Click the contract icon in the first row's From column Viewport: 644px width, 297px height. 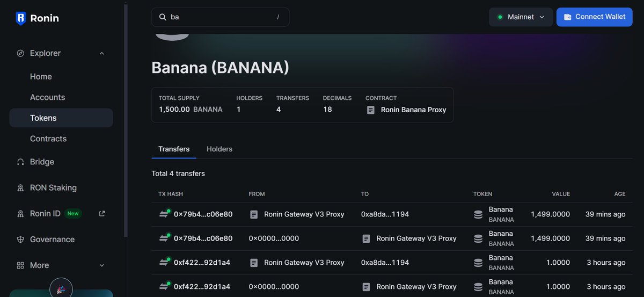point(254,214)
